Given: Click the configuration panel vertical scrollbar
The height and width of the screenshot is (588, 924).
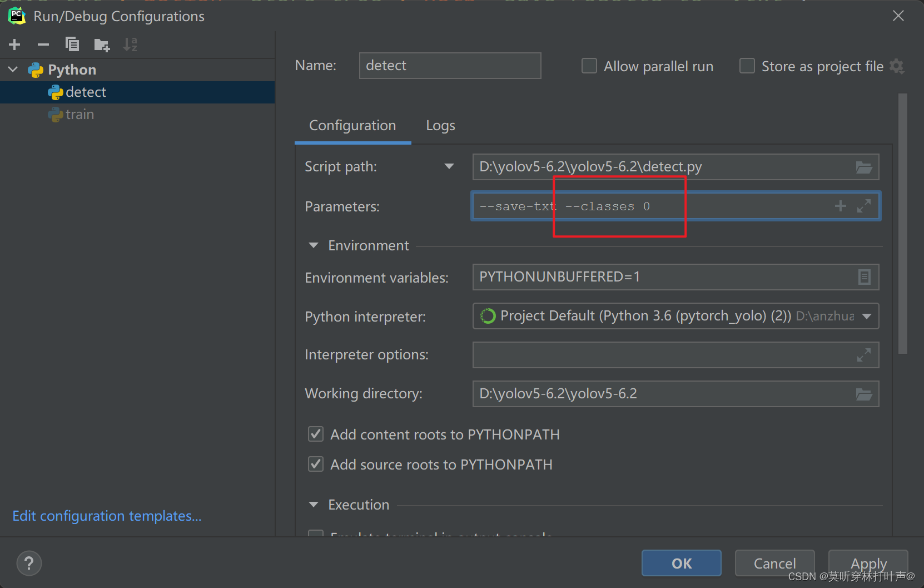Looking at the screenshot, I should (903, 224).
